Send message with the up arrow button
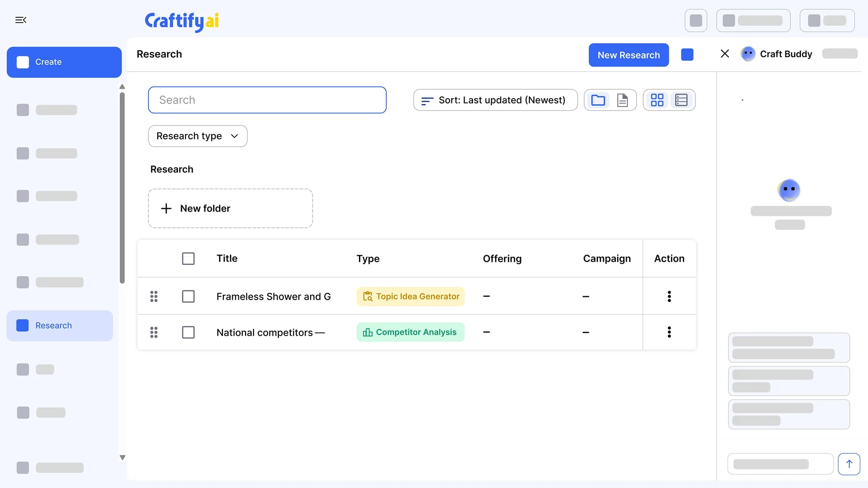This screenshot has width=868, height=488. tap(849, 464)
